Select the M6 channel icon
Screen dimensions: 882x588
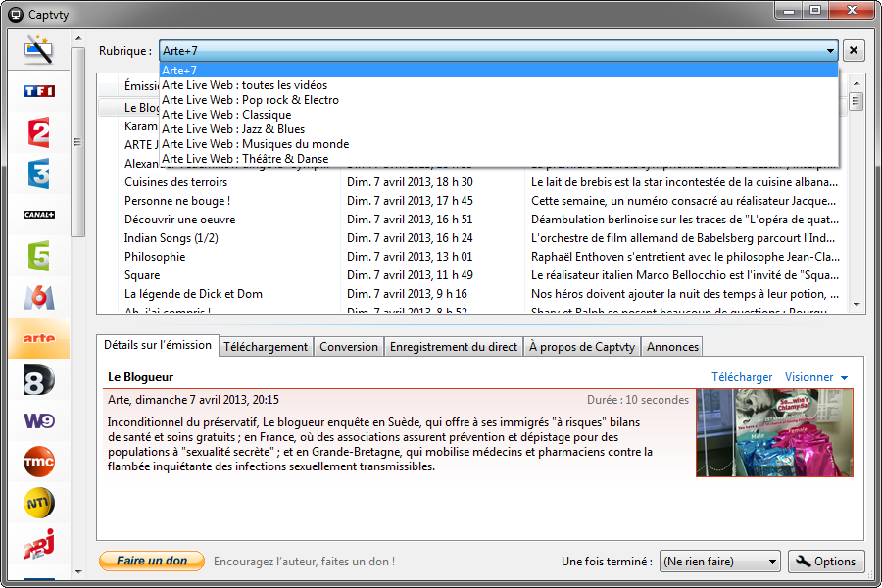tap(39, 297)
